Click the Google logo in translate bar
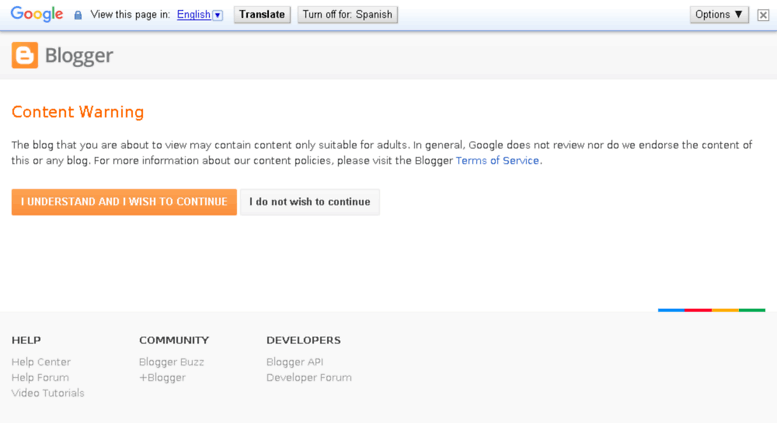 pyautogui.click(x=37, y=14)
